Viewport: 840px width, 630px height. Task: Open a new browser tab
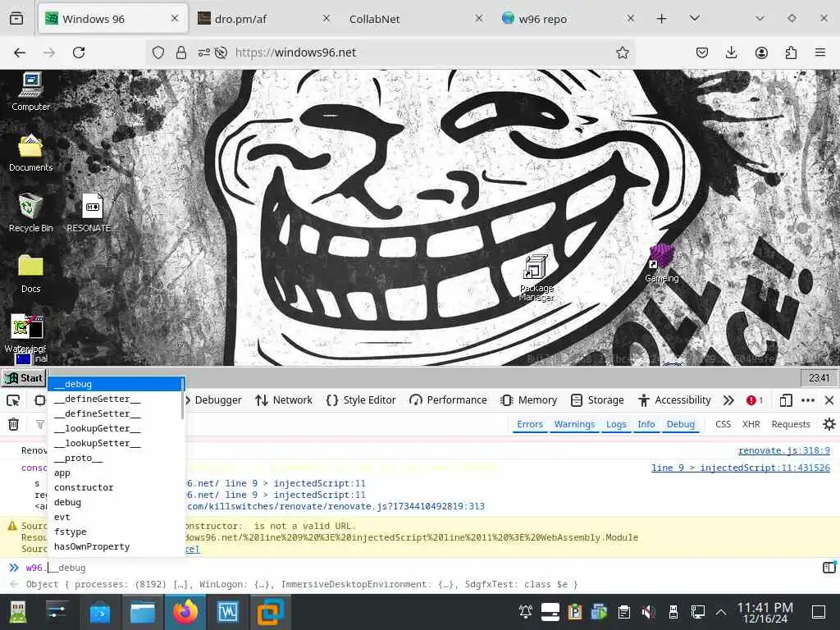click(x=662, y=19)
